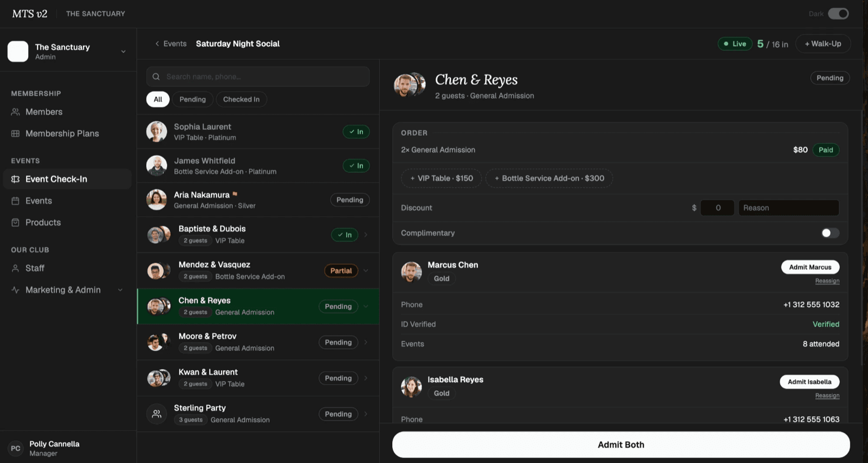Click the Live status badge
The width and height of the screenshot is (868, 463).
(735, 44)
